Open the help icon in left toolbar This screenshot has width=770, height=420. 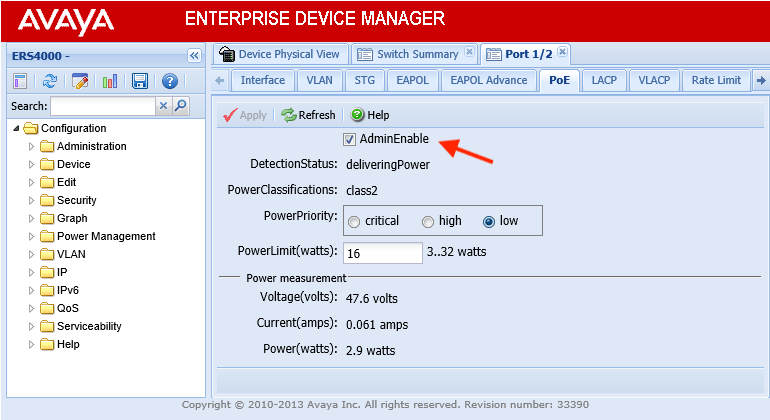[x=170, y=81]
